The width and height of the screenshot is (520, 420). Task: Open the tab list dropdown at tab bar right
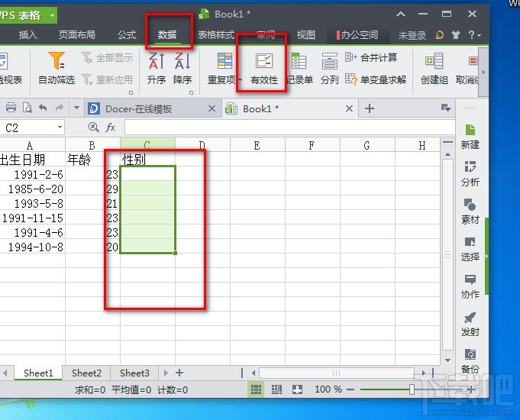(x=445, y=108)
